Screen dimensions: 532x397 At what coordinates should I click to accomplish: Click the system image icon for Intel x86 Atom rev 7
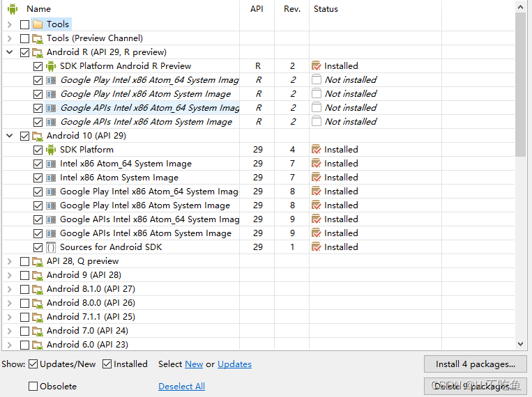click(51, 178)
